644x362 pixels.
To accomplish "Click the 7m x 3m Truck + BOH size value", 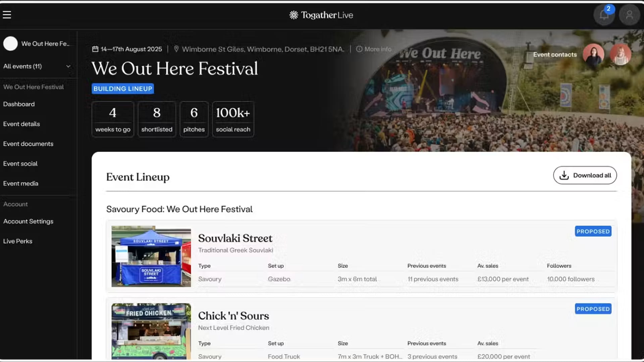I will coord(370,356).
